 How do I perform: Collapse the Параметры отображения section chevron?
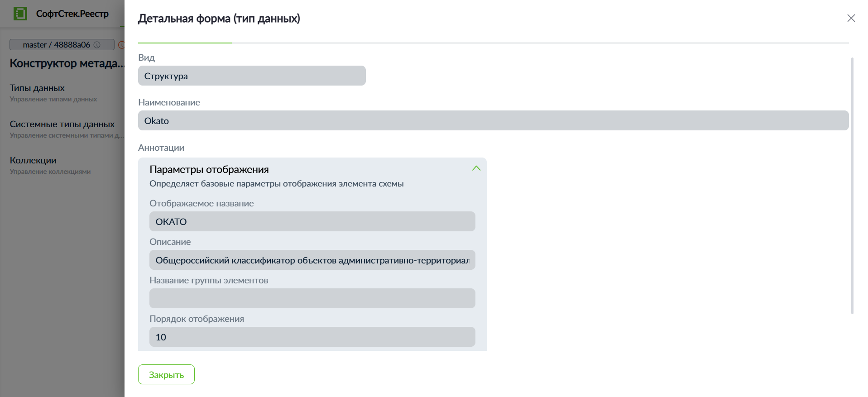pos(476,168)
